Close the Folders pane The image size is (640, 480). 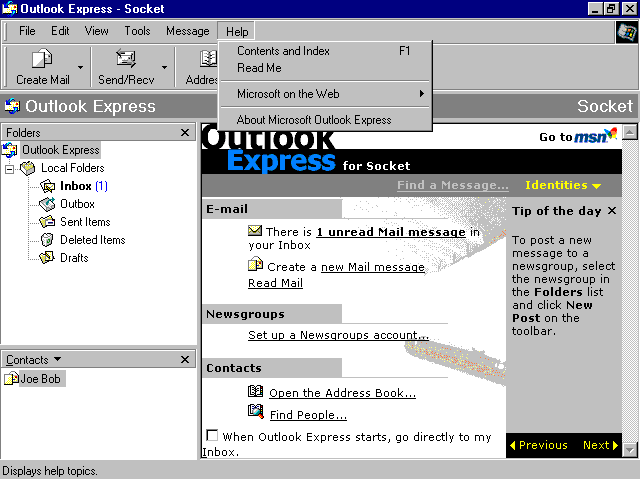[x=185, y=133]
